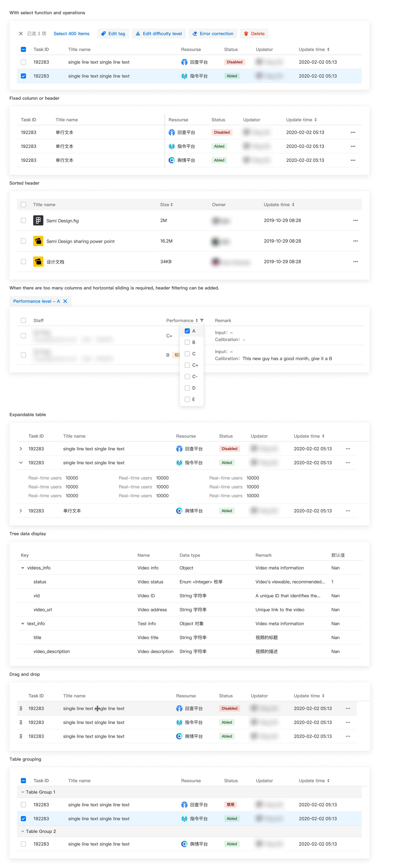Clear selection with the X icon
Image resolution: width=415 pixels, height=868 pixels.
pyautogui.click(x=21, y=34)
